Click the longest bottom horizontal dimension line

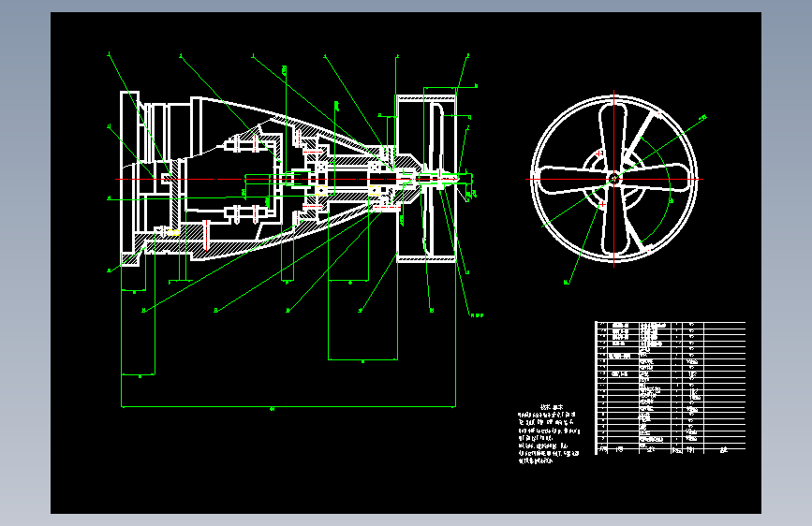(x=288, y=406)
